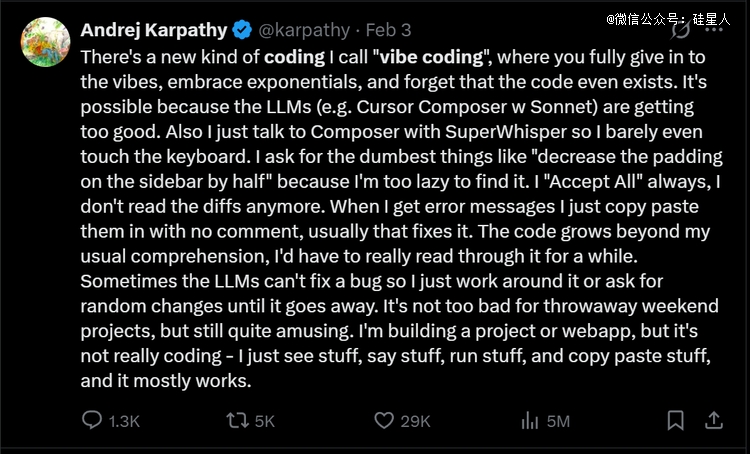The height and width of the screenshot is (454, 750).
Task: Click the Feb 3 timestamp
Action: 388,30
